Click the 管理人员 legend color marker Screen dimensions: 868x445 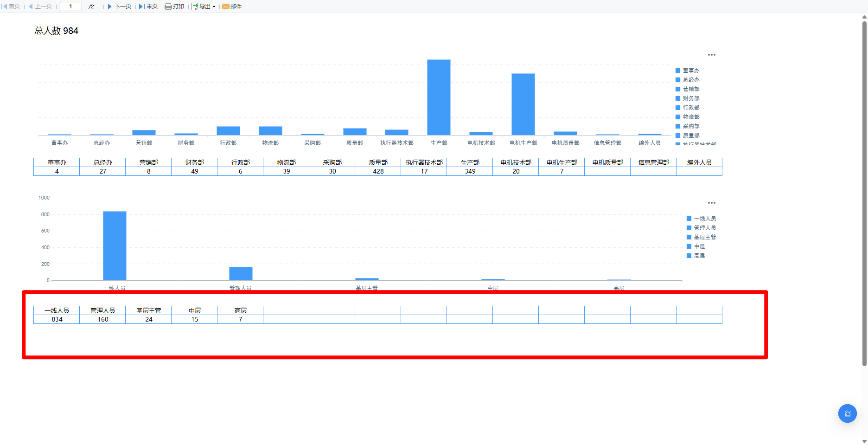click(689, 228)
